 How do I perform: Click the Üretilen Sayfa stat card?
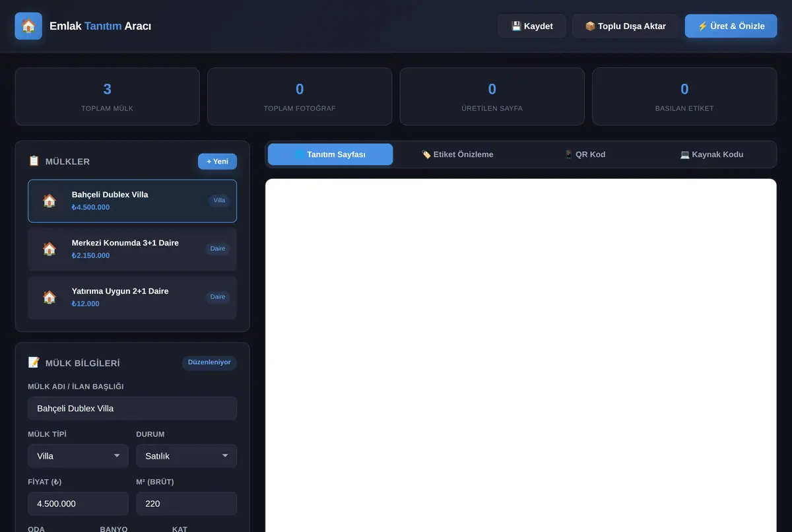[492, 96]
